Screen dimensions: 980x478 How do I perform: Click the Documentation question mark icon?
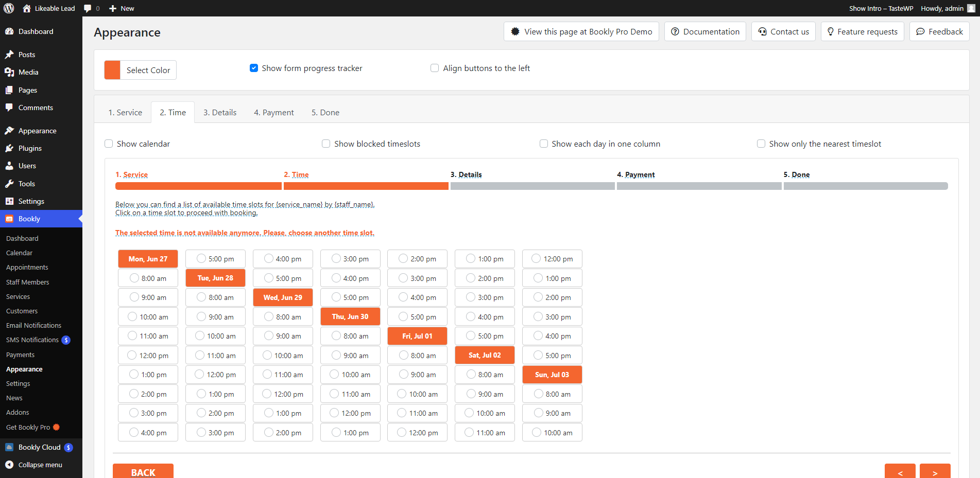675,31
